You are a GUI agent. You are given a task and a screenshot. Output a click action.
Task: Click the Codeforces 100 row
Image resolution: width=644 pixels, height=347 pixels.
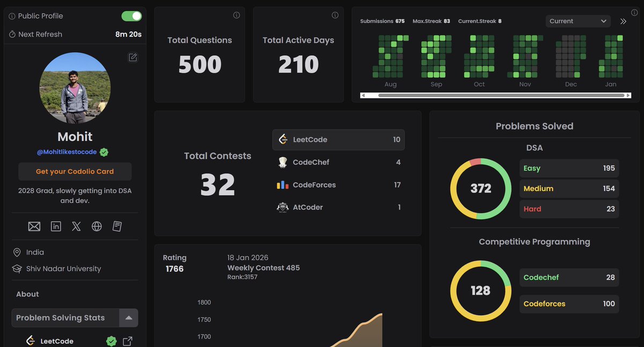click(569, 304)
